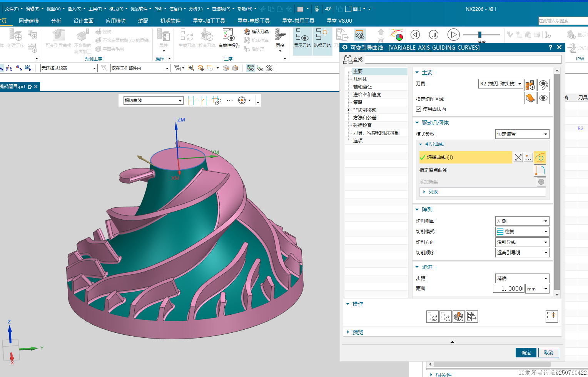Switch to the 同步建模 ribbon tab
Viewport: 588px width, 377px height.
(29, 21)
